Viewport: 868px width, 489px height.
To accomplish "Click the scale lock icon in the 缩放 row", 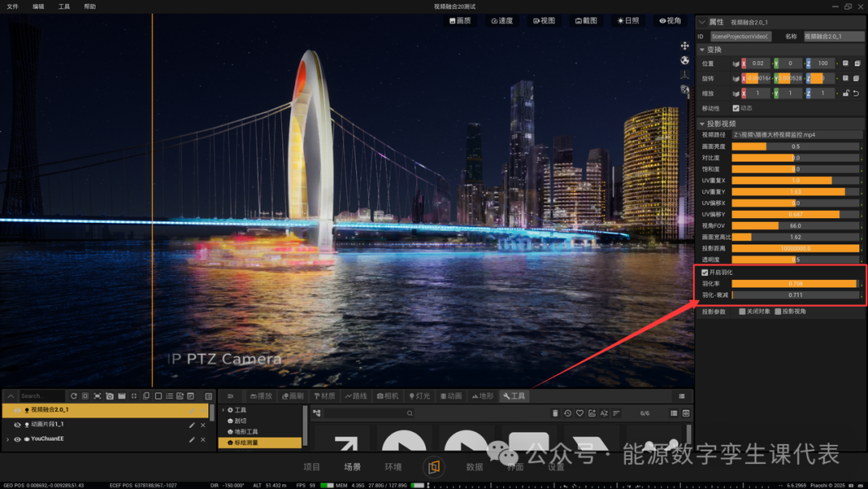I will pos(845,93).
